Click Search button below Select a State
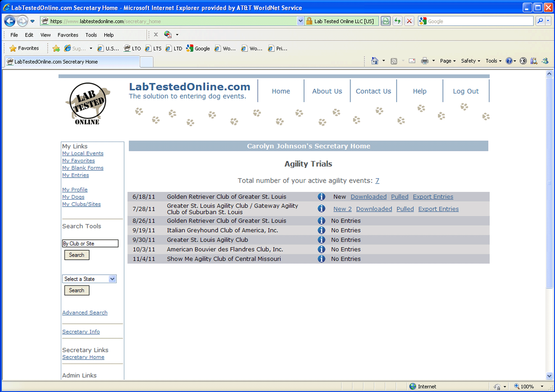This screenshot has height=392, width=555. 77,290
